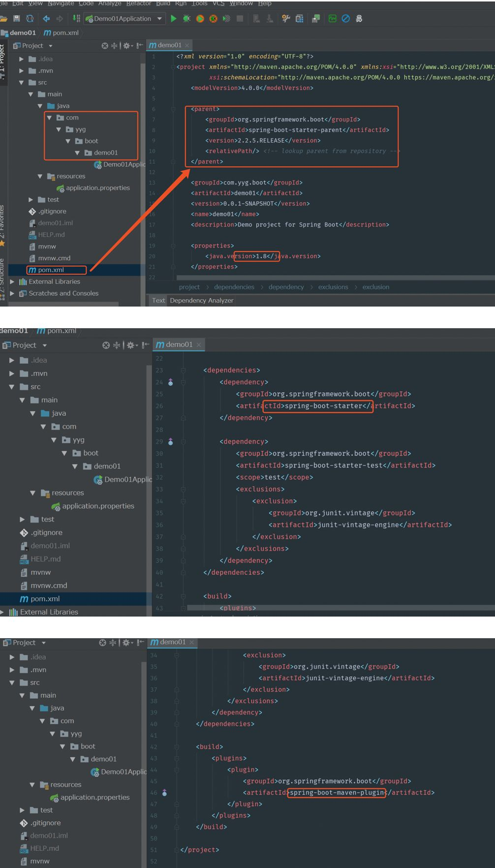
Task: Open the Analyze menu
Action: [x=110, y=3]
